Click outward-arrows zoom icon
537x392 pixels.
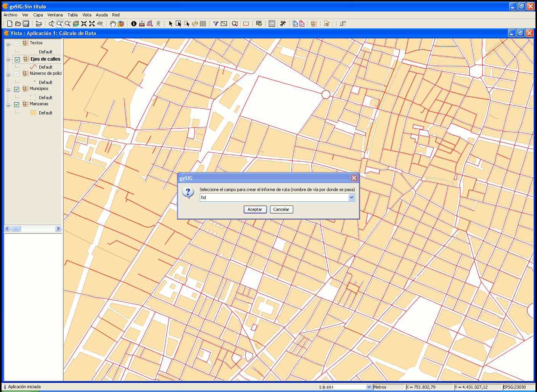pyautogui.click(x=92, y=24)
